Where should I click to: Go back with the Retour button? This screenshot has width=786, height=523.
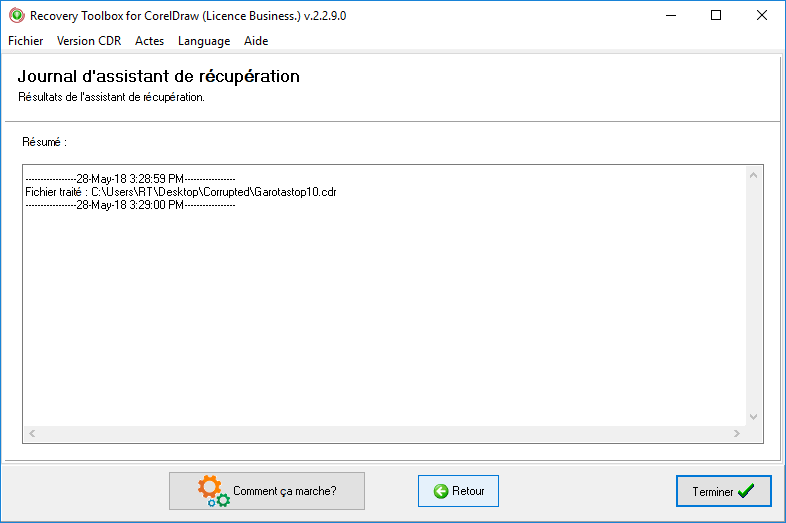pyautogui.click(x=458, y=491)
